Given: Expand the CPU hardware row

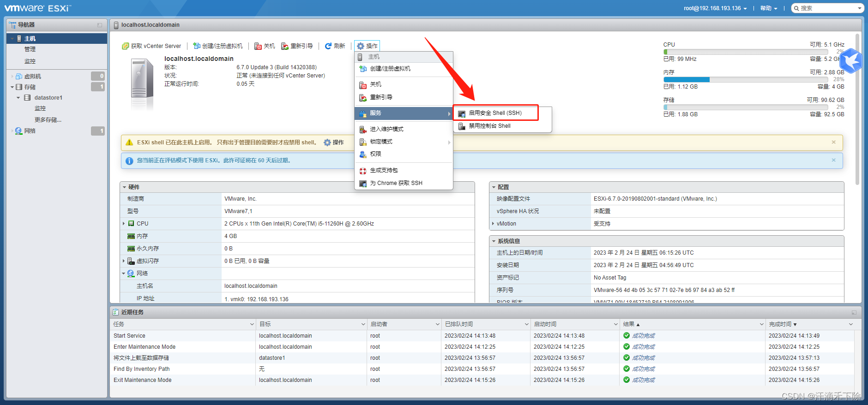Looking at the screenshot, I should [124, 224].
